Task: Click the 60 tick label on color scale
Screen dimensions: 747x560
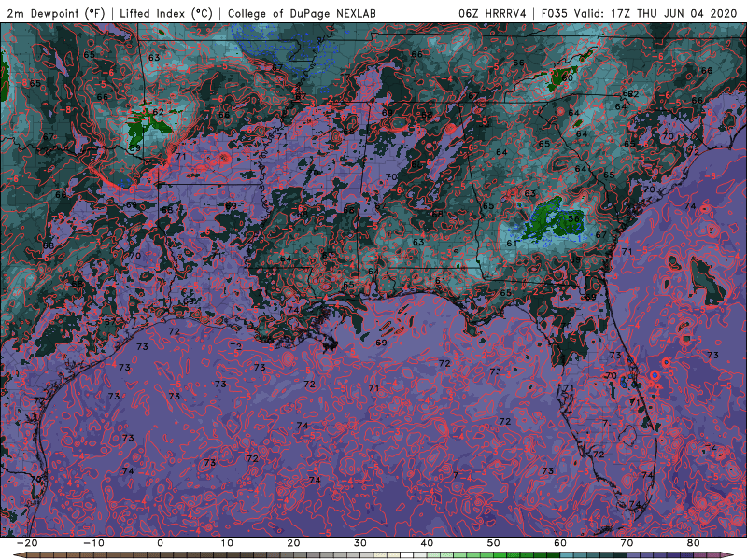Action: (560, 543)
